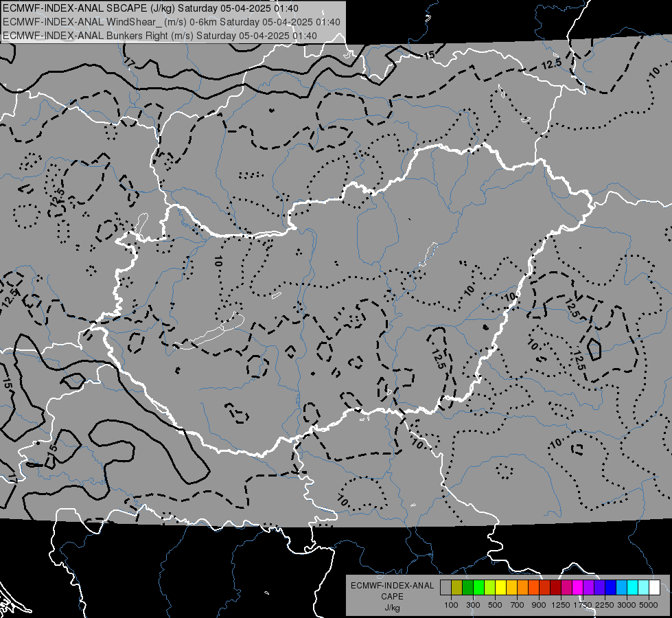Click the purple swatch after 1750 tick
The image size is (672, 618).
point(588,588)
